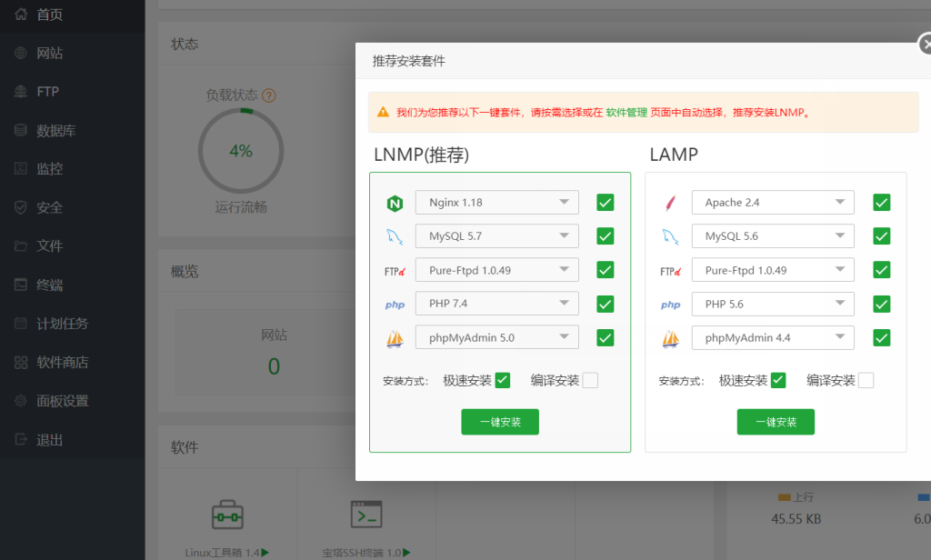Screen dimensions: 931x560
Task: Uncheck the LNMP Pure-Ftpd checkbox
Action: coord(605,270)
